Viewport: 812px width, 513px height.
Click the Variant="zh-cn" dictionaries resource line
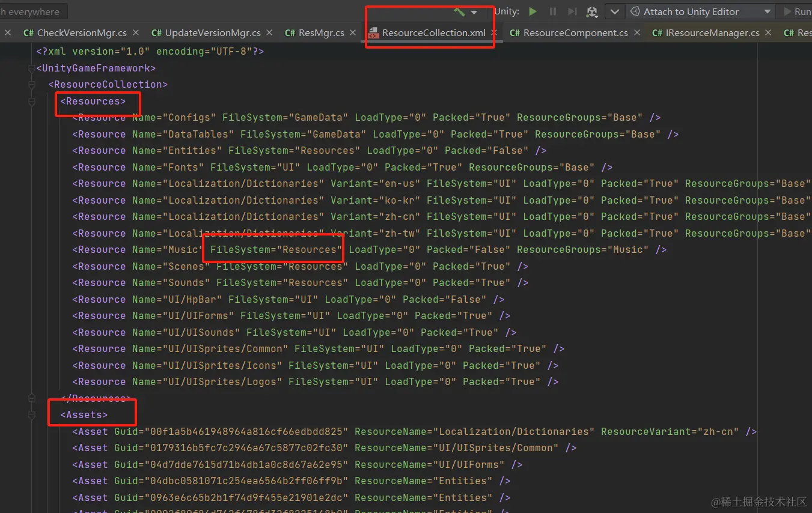[442, 217]
